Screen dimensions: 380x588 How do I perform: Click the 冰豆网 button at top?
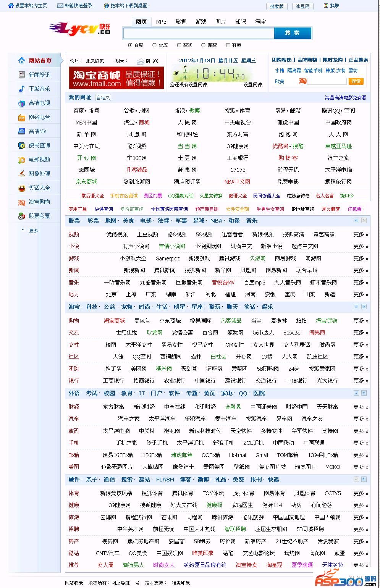tap(302, 6)
